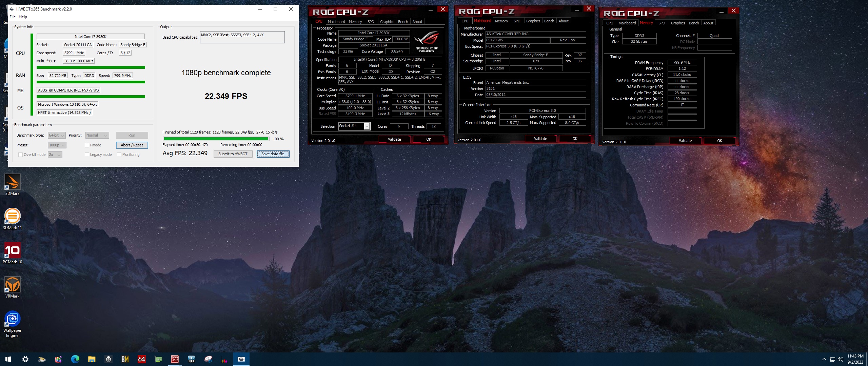Image resolution: width=868 pixels, height=366 pixels.
Task: Click the benchmark progress bar at 100%
Action: click(x=216, y=139)
